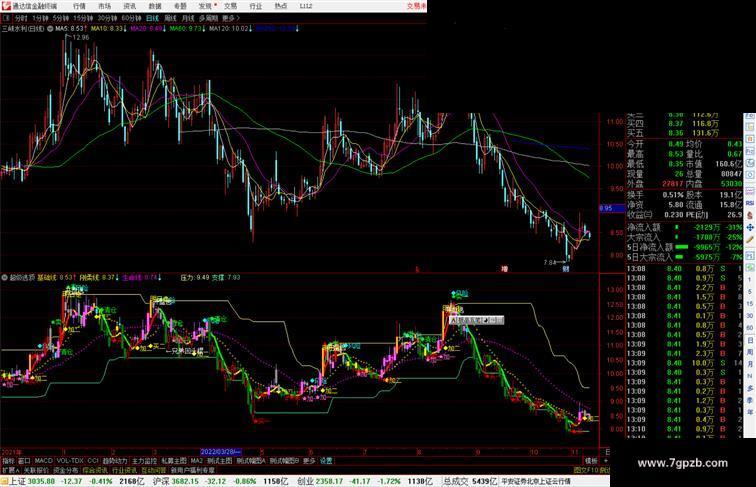Click the 窗口 button in bottom bar
Image resolution: width=756 pixels, height=487 pixels.
(x=24, y=461)
